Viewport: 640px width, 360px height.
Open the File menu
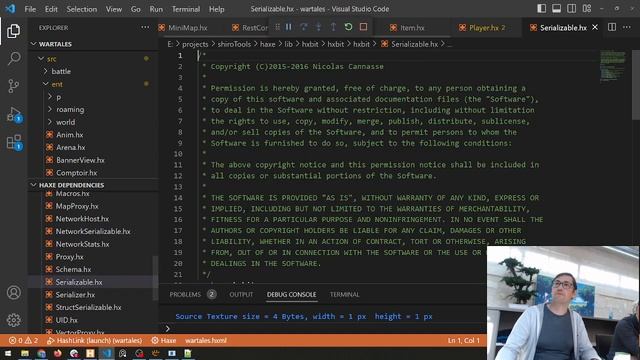(x=30, y=9)
